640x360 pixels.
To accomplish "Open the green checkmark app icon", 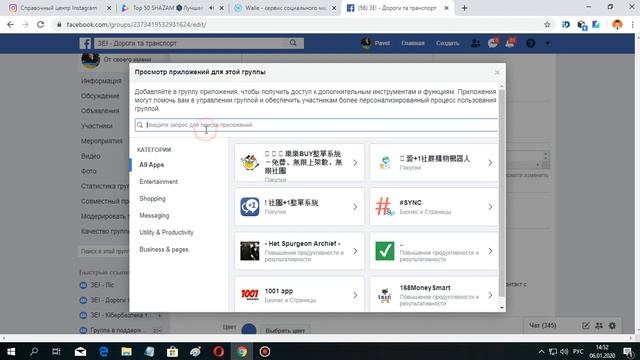I will point(384,251).
